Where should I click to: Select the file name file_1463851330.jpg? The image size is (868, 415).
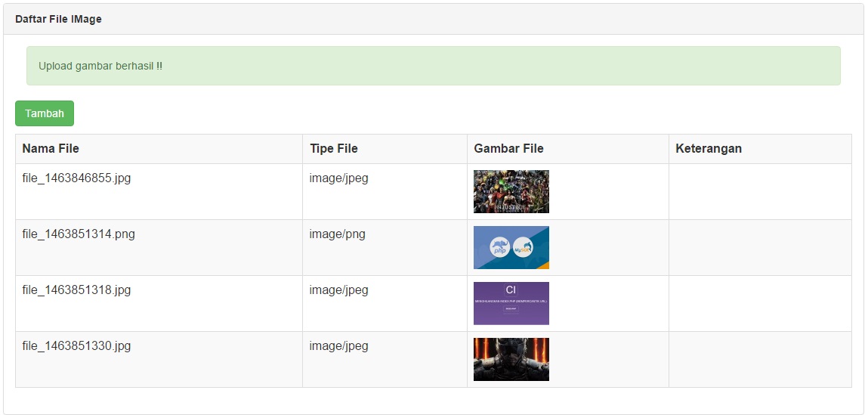(76, 346)
